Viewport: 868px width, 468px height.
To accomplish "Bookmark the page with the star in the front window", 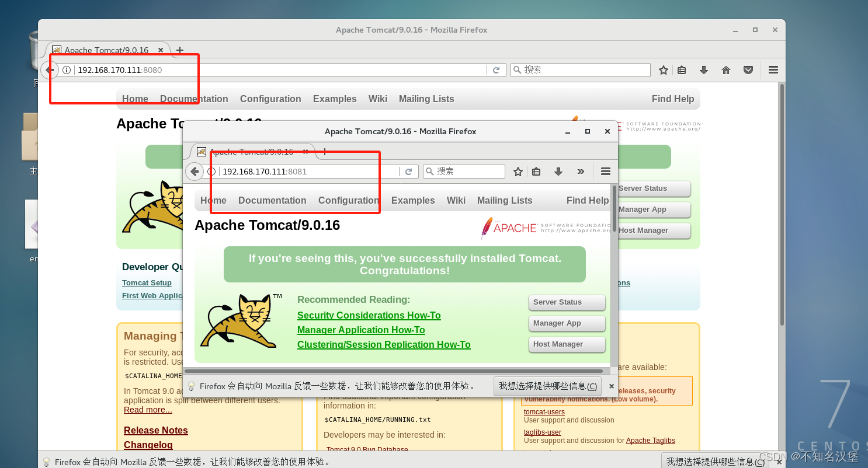I will point(518,172).
